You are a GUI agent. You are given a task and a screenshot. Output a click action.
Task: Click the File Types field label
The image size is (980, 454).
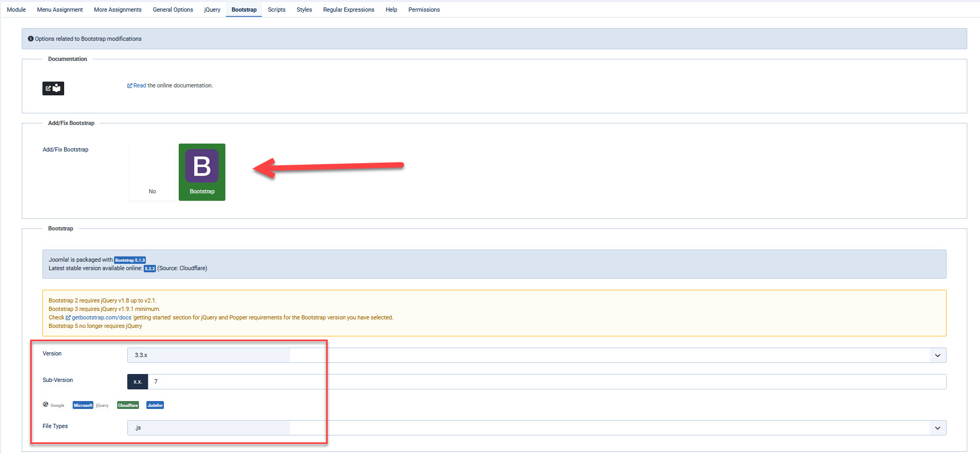(x=55, y=426)
